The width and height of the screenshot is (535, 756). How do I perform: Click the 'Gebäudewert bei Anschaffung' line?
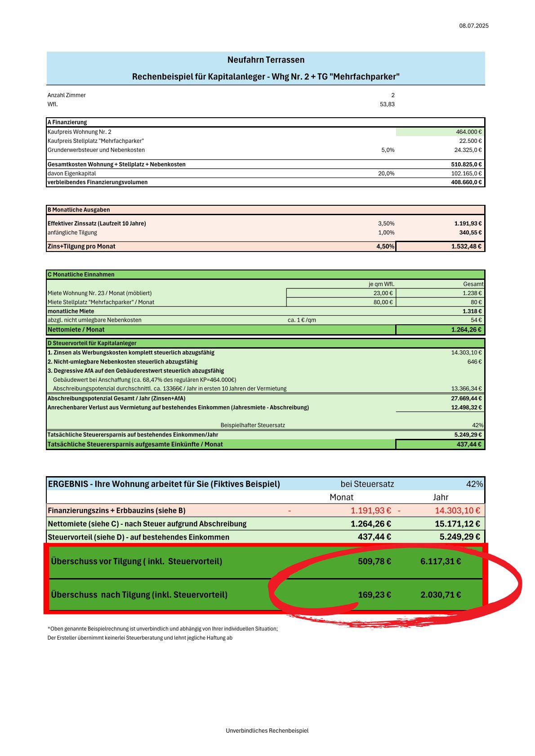point(144,380)
